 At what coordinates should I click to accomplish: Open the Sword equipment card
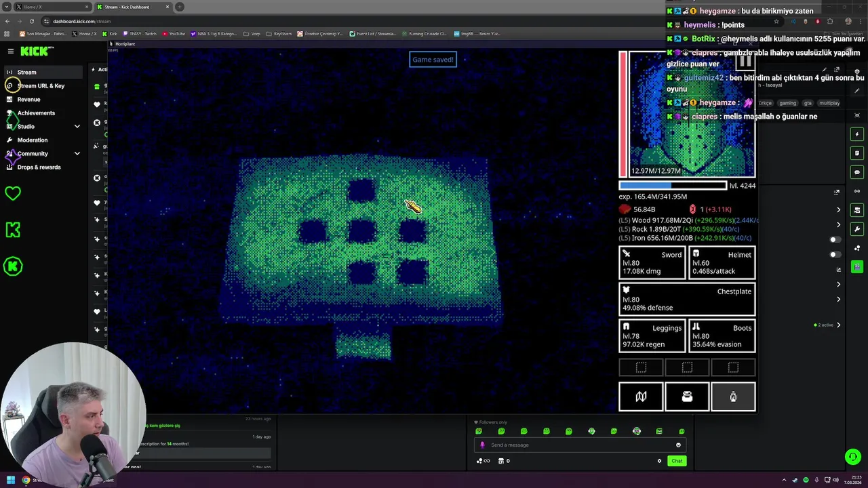coord(652,262)
